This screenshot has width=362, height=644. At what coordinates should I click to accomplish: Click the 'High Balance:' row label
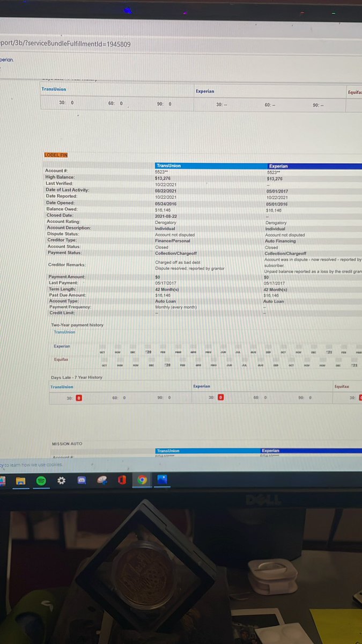60,177
